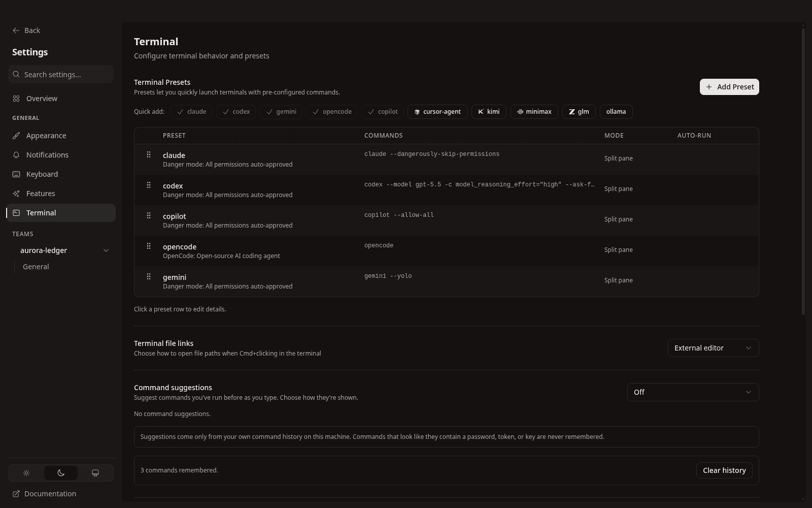Click 'claude --dangerously-skip-permissions' command text

coord(432,154)
